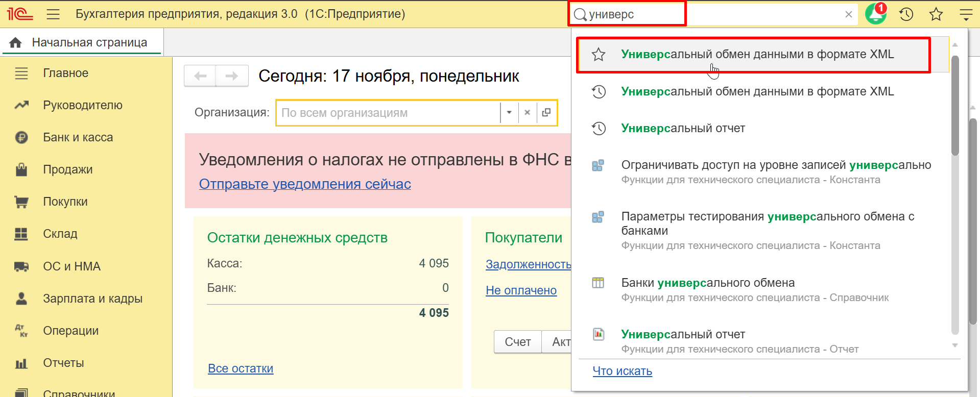The width and height of the screenshot is (980, 397).
Task: Open the main hamburger menu
Action: tap(53, 14)
